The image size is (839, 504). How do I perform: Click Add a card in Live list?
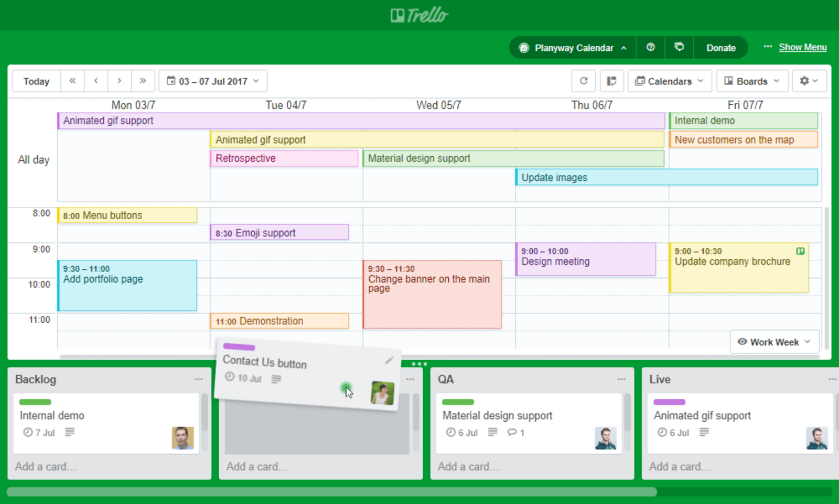680,466
